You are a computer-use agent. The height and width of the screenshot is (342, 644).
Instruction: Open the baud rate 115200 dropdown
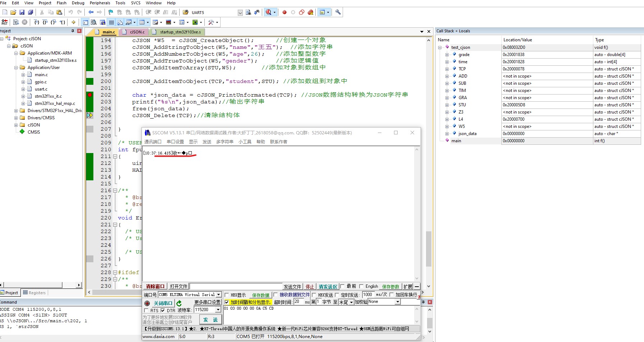click(x=218, y=309)
